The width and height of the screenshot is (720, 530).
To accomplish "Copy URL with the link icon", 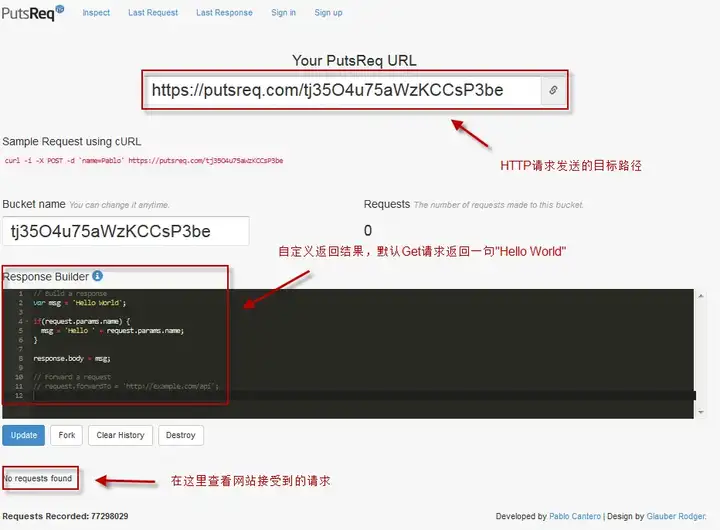I will click(553, 90).
